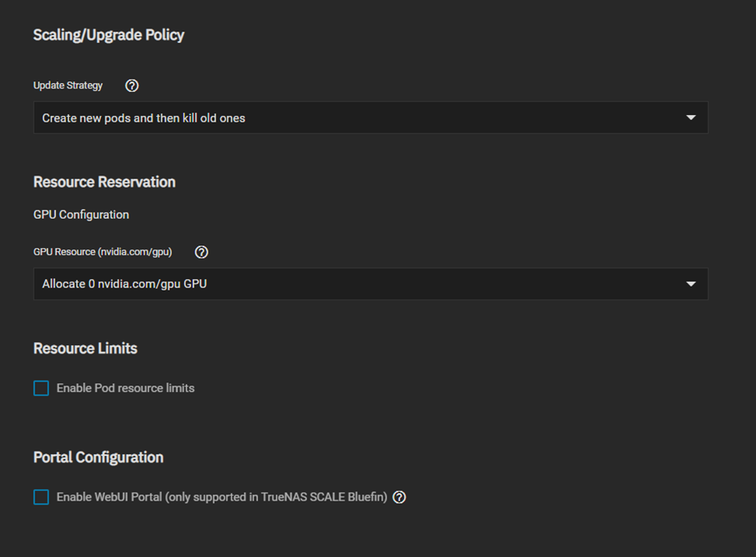
Task: Check the Enable WebUI Portal box
Action: (41, 497)
